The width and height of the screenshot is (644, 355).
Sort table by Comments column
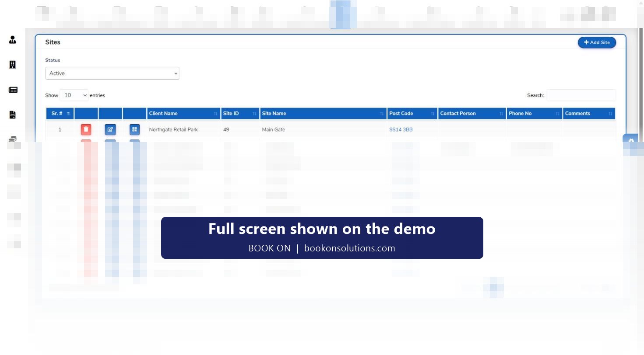[x=589, y=114]
